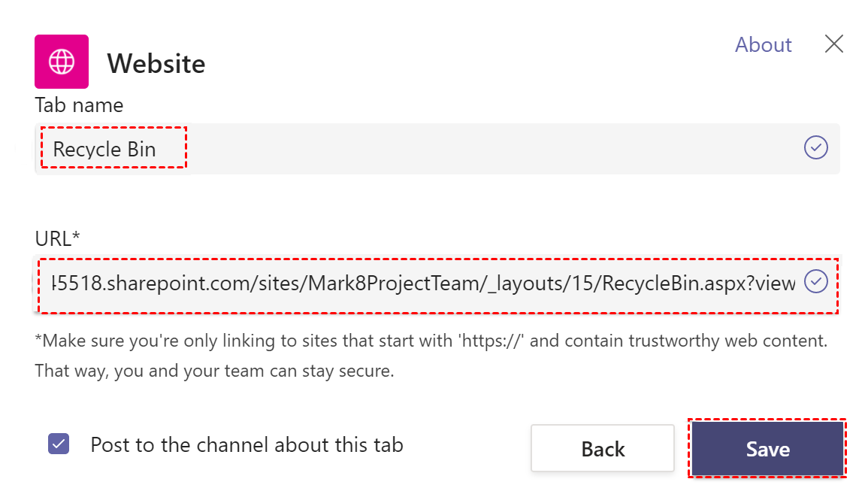Viewport: 868px width, 485px height.
Task: Click the "Website" dialog heading
Action: [156, 64]
